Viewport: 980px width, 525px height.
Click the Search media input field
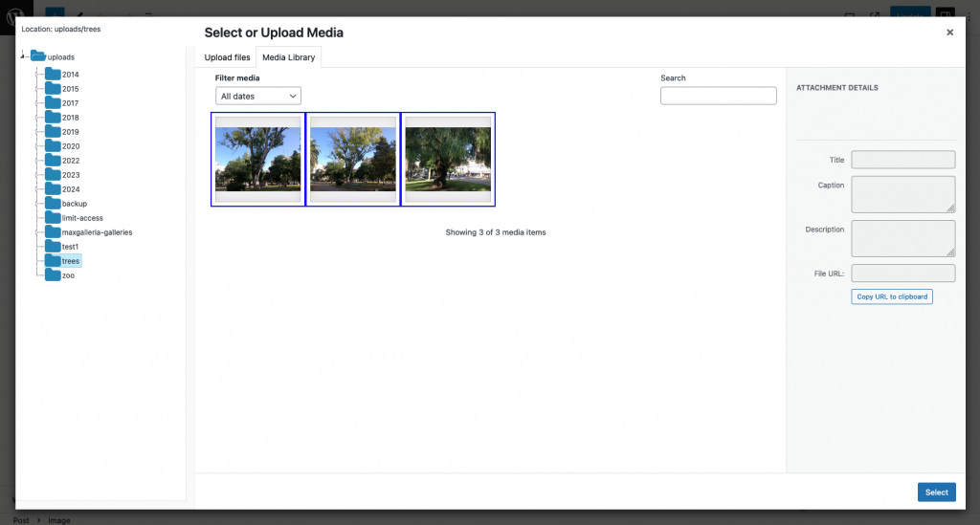(718, 96)
